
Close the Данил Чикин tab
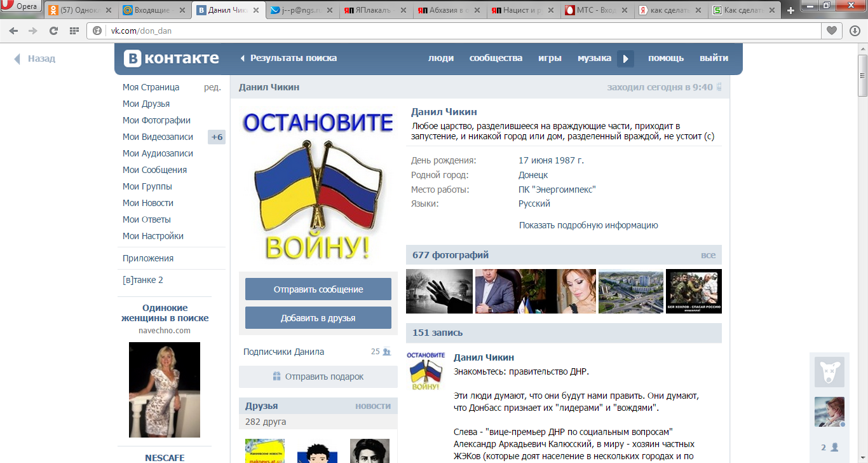pyautogui.click(x=255, y=10)
